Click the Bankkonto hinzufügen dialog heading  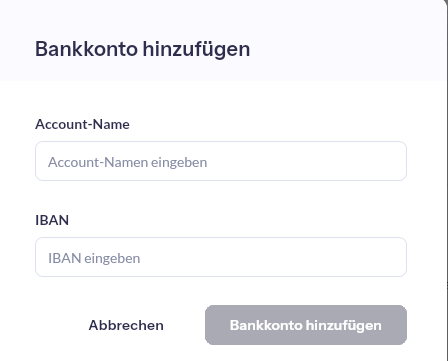(143, 49)
